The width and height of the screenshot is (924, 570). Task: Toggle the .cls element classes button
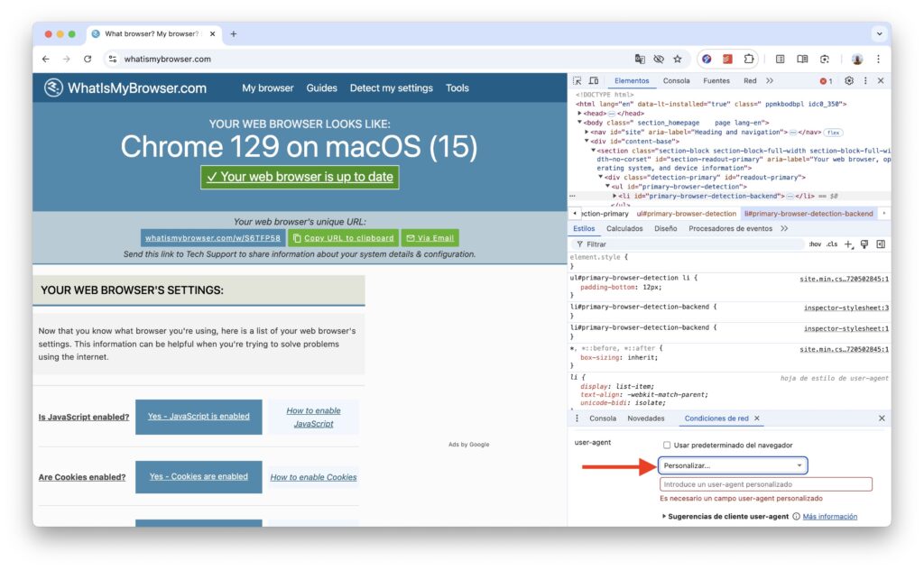831,244
